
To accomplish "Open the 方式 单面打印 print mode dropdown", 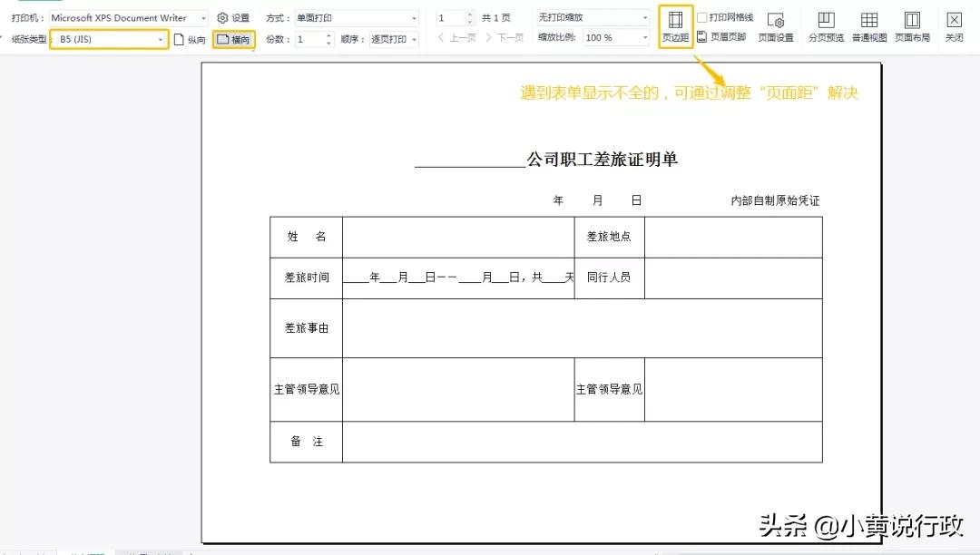I will (414, 17).
